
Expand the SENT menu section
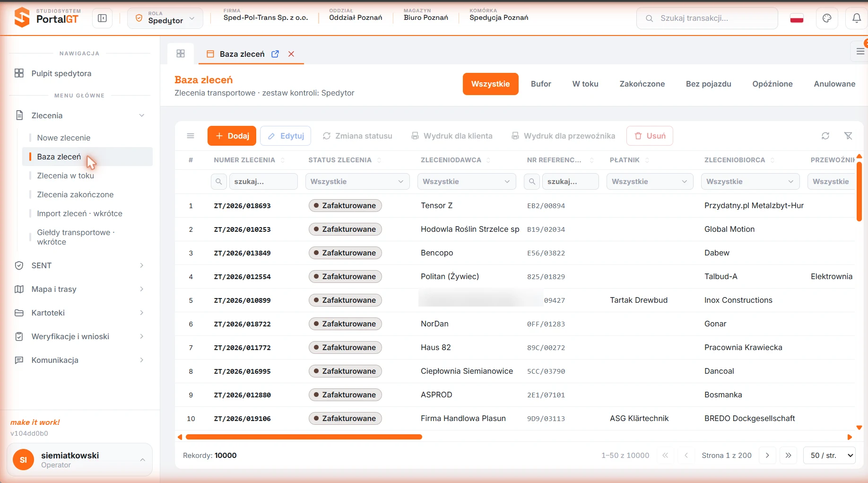coord(142,265)
